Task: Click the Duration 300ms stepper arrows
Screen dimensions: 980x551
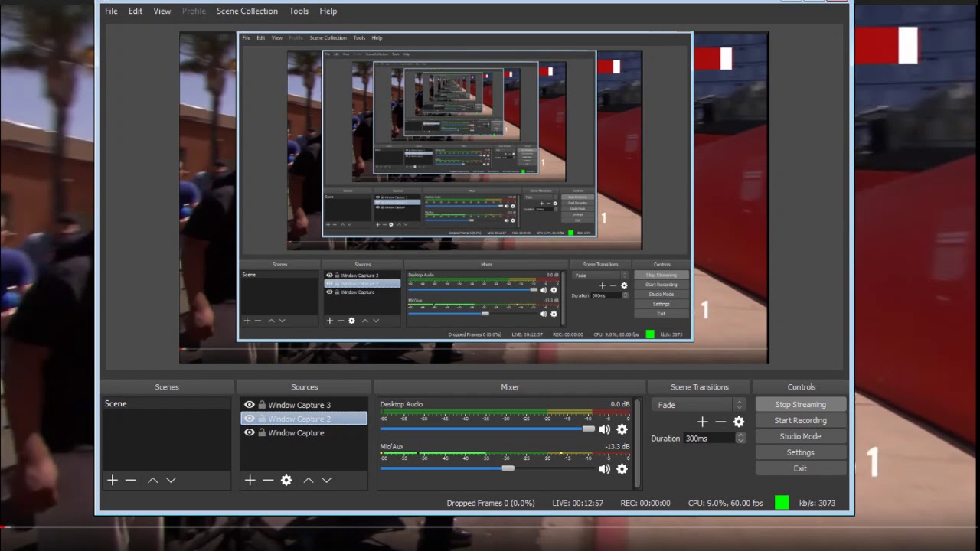Action: point(740,438)
